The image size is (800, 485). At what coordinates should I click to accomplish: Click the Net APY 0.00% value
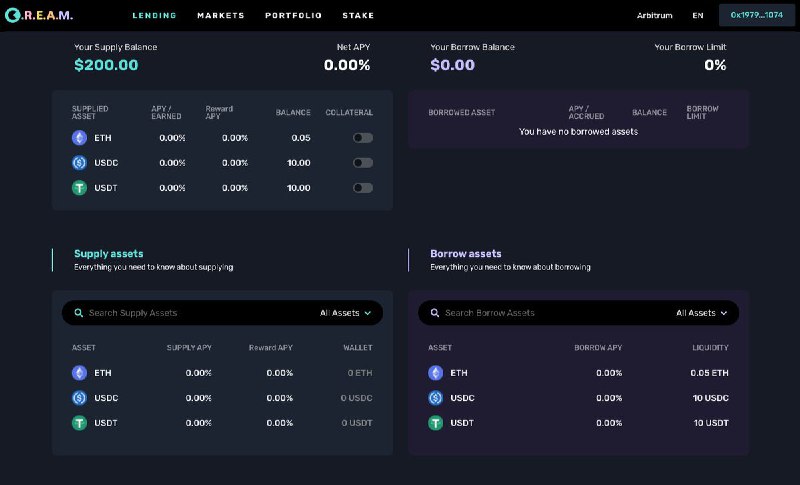[347, 65]
